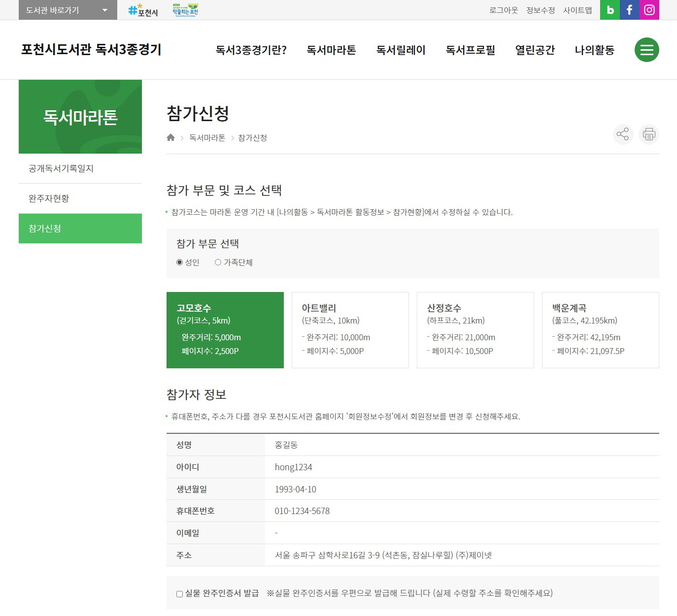Screen dimensions: 677x616
Task: Click the #포천시 logo in the top bar
Action: (142, 10)
